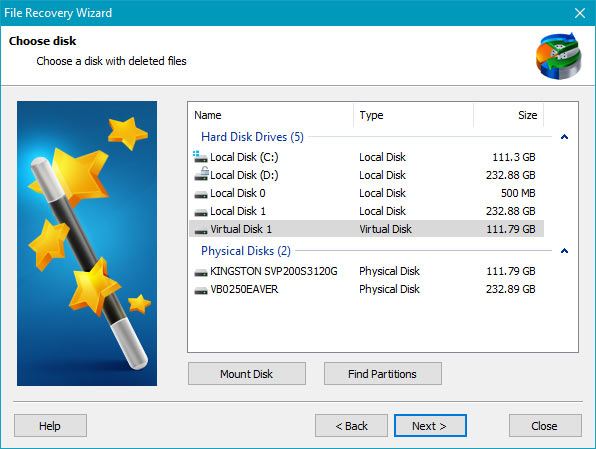596x449 pixels.
Task: Open Help for the wizard
Action: (50, 425)
